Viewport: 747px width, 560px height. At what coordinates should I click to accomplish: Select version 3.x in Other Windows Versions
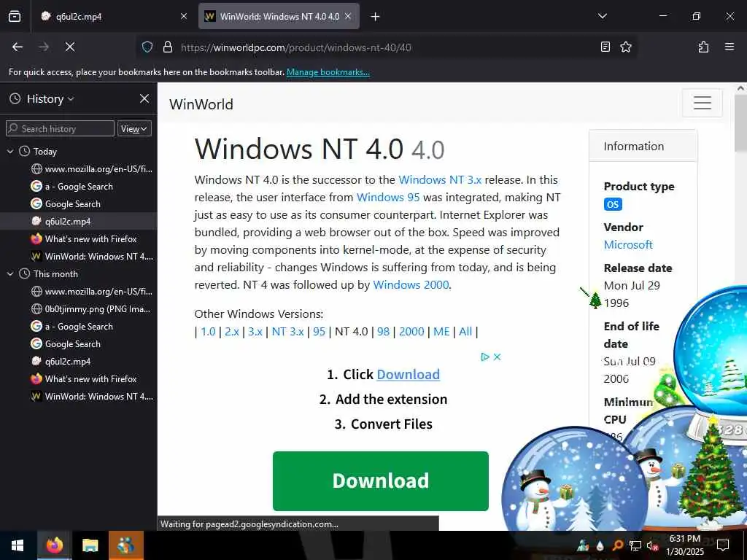(x=255, y=332)
